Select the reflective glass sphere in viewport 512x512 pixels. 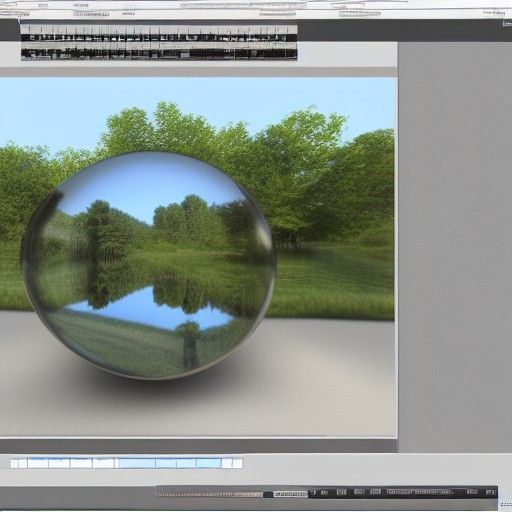[x=148, y=266]
